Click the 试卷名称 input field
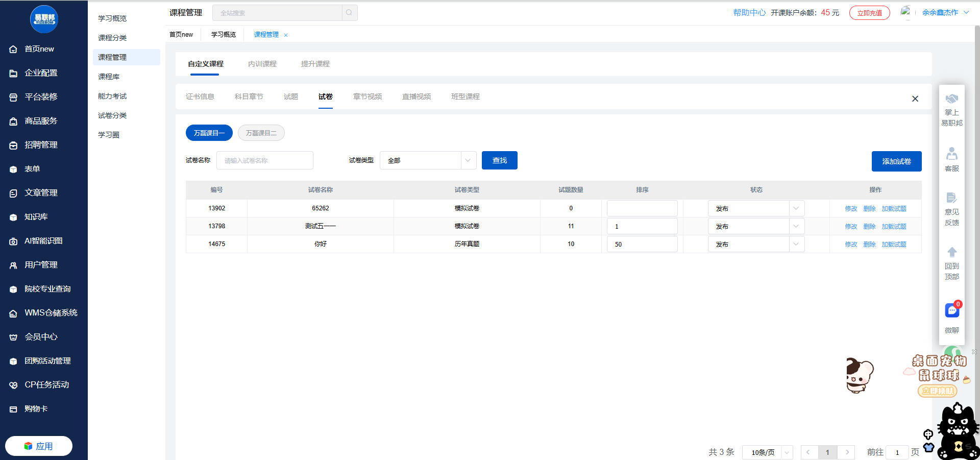 coord(265,160)
